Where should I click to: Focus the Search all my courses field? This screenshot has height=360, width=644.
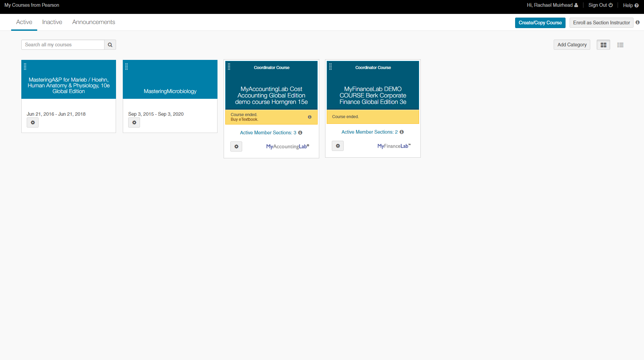[63, 45]
